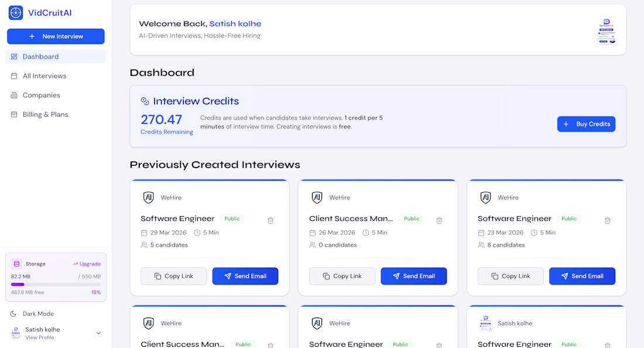
Task: Delete the 23 Mar 2026 Software Engineer interview
Action: point(608,221)
